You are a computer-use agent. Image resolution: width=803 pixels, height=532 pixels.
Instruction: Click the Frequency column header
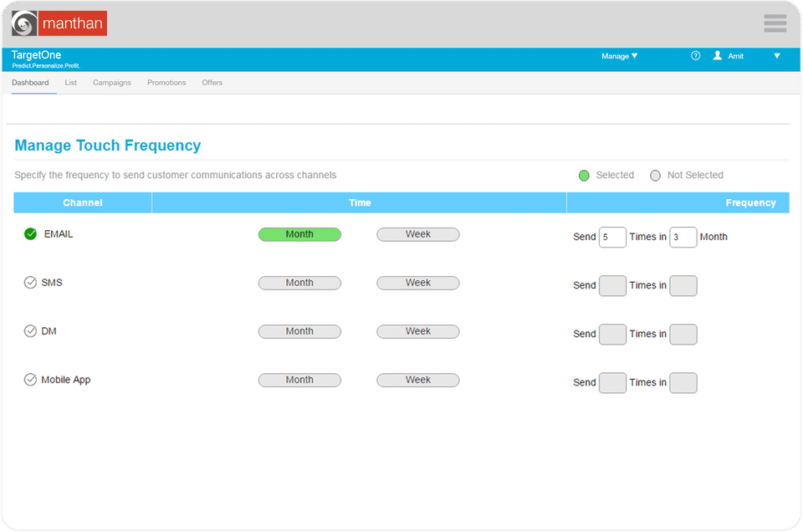(x=678, y=202)
